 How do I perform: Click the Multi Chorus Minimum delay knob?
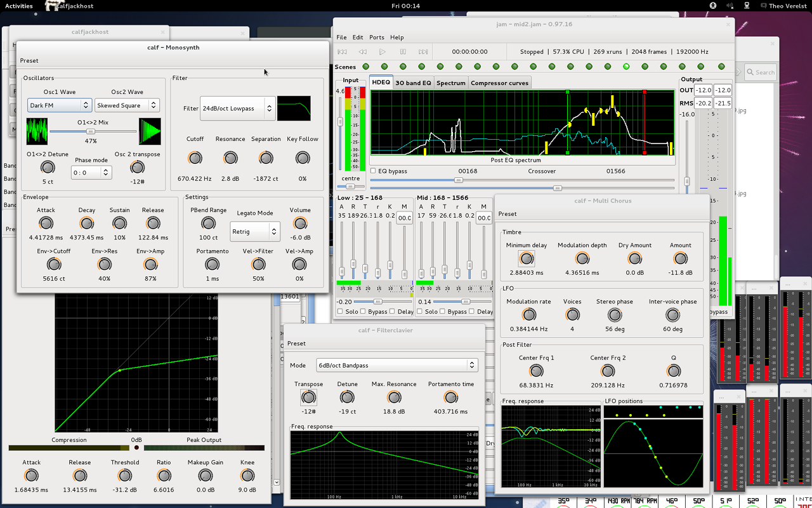tap(527, 258)
